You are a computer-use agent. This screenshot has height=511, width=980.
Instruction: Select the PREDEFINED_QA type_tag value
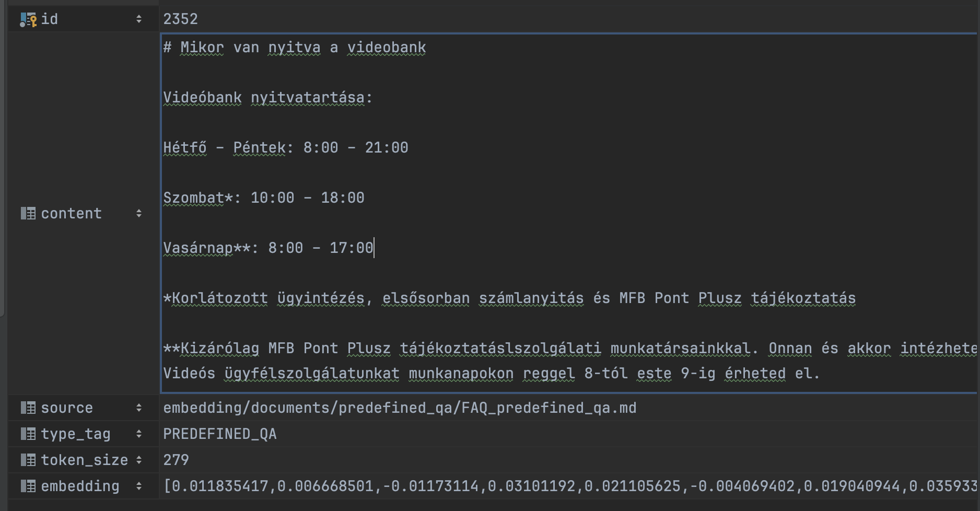coord(220,434)
